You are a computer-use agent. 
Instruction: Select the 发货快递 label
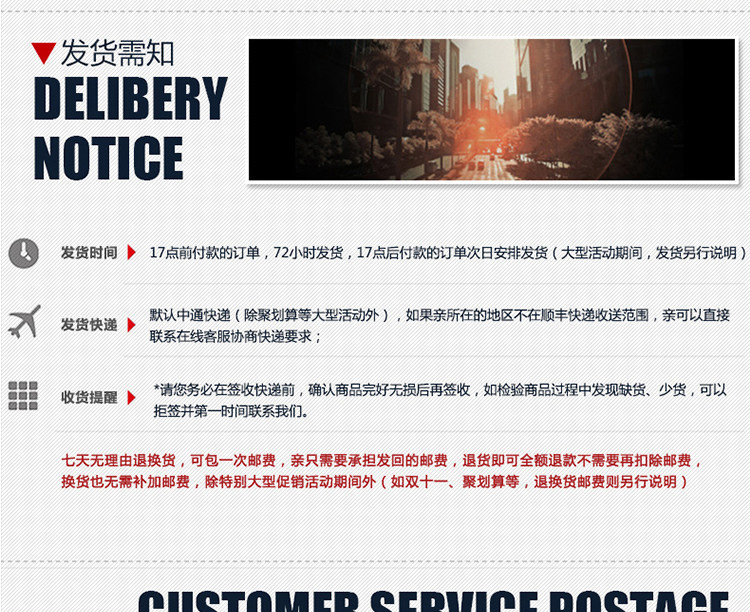(x=89, y=325)
